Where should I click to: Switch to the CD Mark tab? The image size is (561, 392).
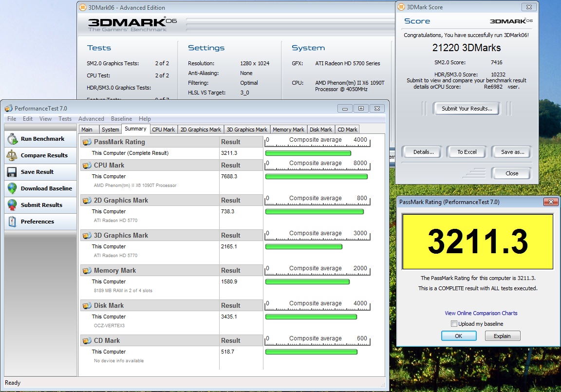[x=347, y=130]
